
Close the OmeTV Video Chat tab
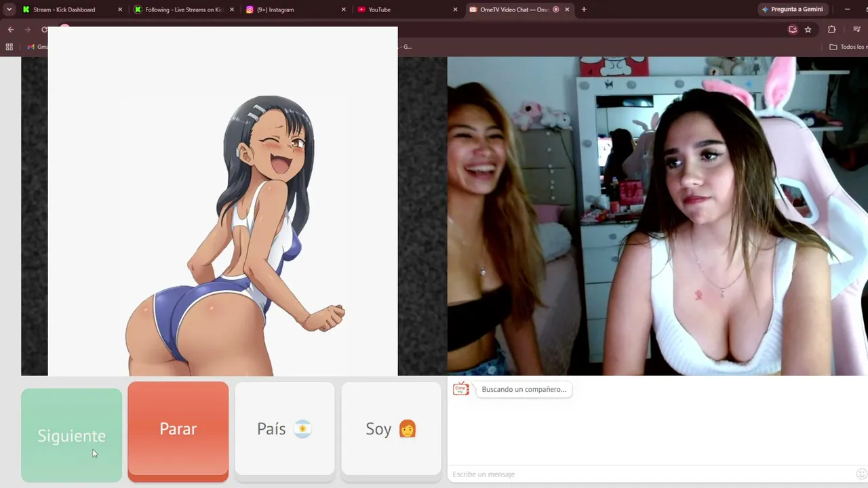tap(567, 9)
